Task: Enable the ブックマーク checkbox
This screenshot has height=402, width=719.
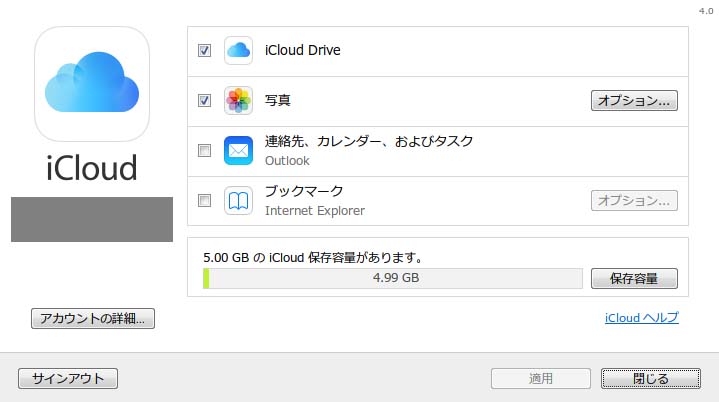Action: coord(205,200)
